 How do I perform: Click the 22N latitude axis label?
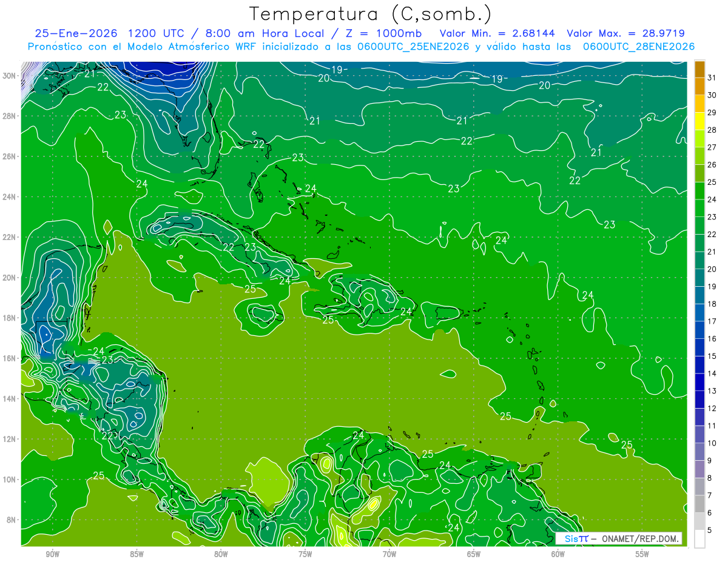pyautogui.click(x=10, y=237)
